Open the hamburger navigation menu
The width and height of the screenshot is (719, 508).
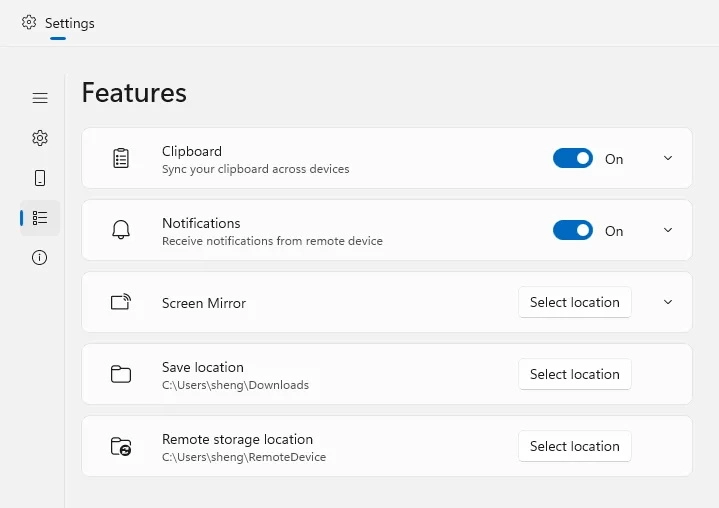tap(40, 98)
